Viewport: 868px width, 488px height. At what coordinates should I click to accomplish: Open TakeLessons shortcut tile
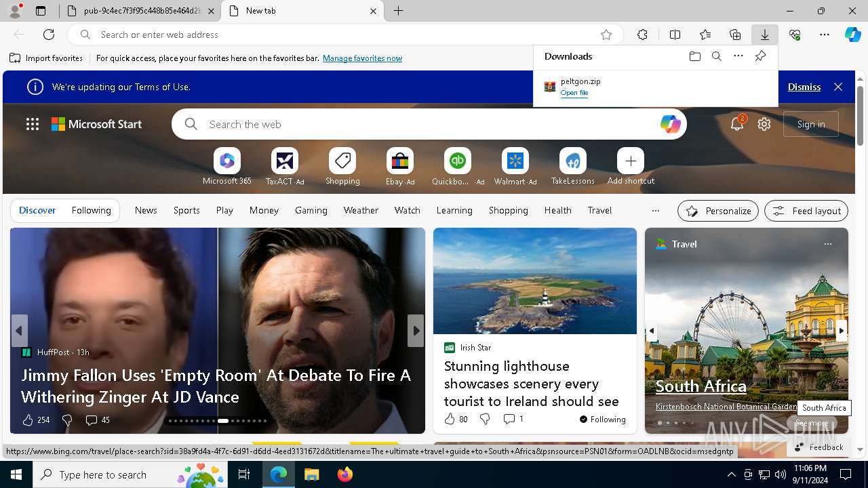coord(573,167)
